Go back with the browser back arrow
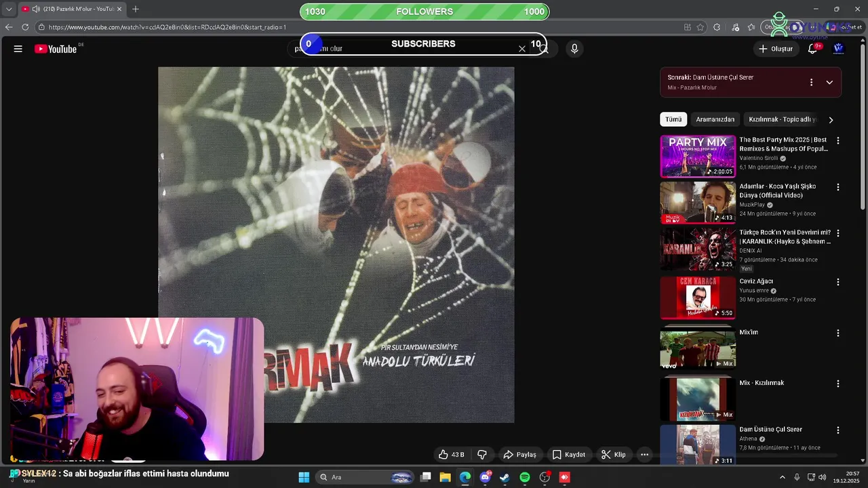Image resolution: width=868 pixels, height=488 pixels. pos(9,27)
